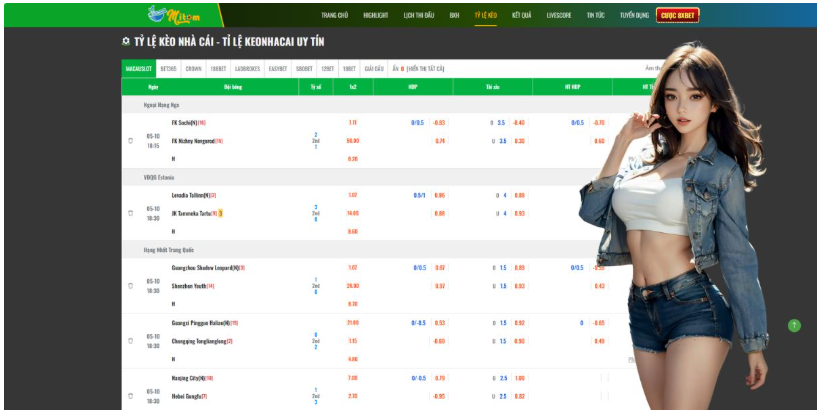Viewport: 819px width, 414px height.
Task: Click the soccer ball icon beside page title
Action: click(125, 42)
